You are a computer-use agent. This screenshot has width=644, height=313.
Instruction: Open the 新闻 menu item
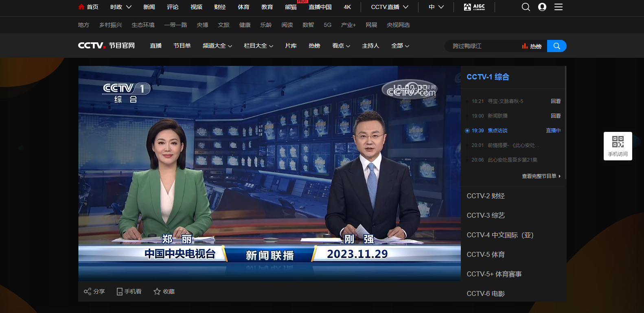tap(149, 7)
